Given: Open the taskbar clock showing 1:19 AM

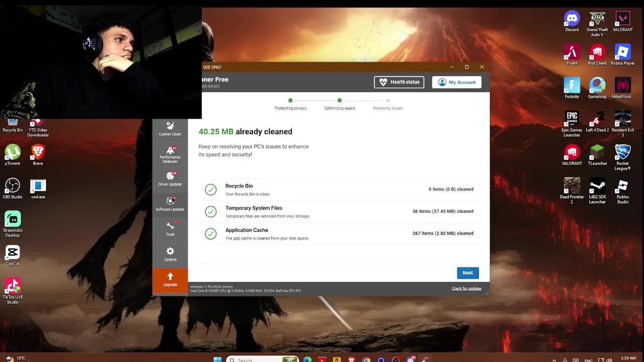Looking at the screenshot, I should coord(628,358).
